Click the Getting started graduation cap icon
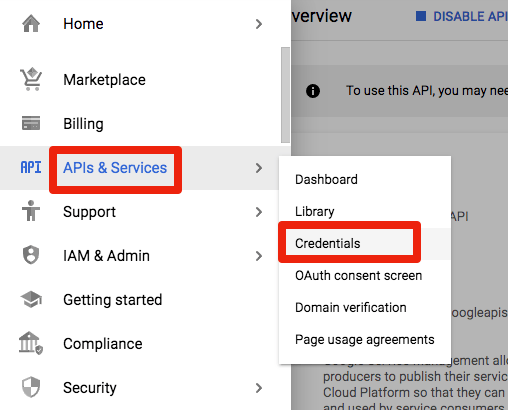508x410 pixels. [31, 299]
